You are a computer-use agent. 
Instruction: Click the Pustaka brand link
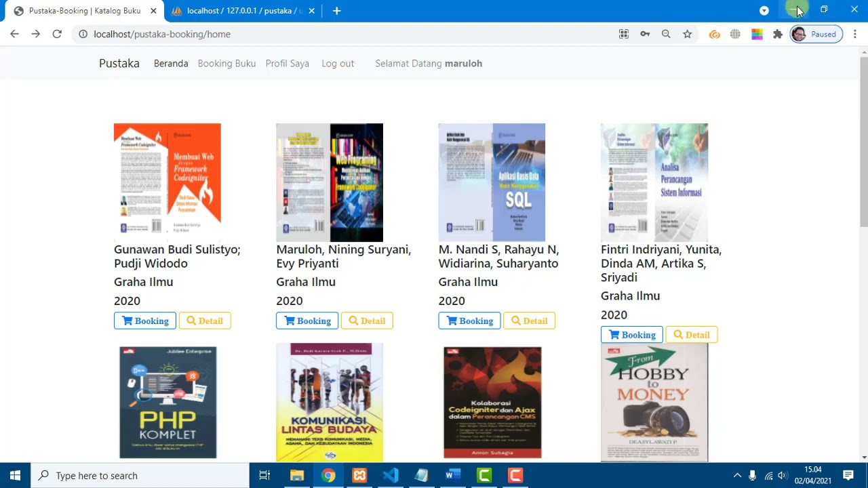[x=119, y=63]
